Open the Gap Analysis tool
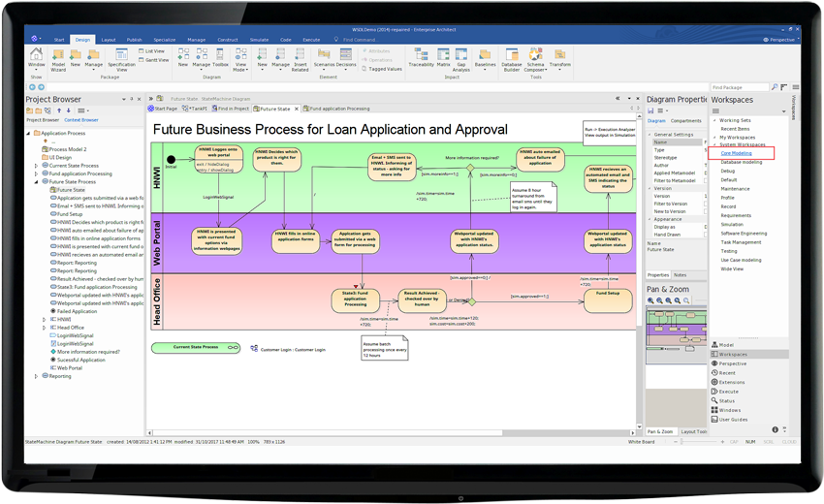The image size is (824, 504). pos(462,60)
